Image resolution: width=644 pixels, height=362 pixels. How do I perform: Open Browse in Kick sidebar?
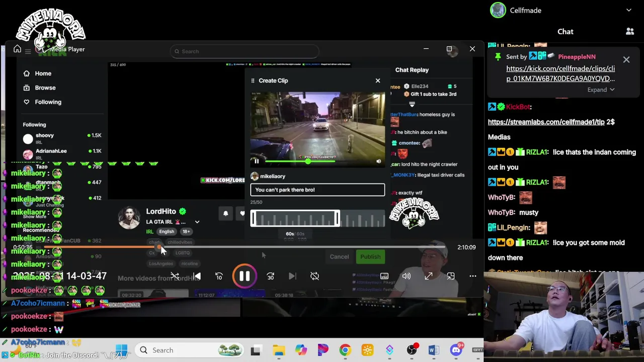click(x=39, y=87)
